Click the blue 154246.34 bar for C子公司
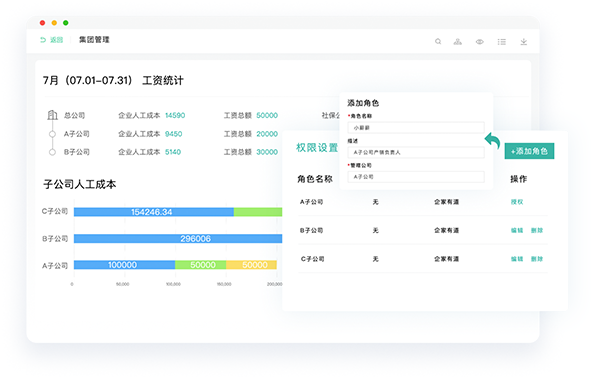596x379 pixels. coord(154,212)
